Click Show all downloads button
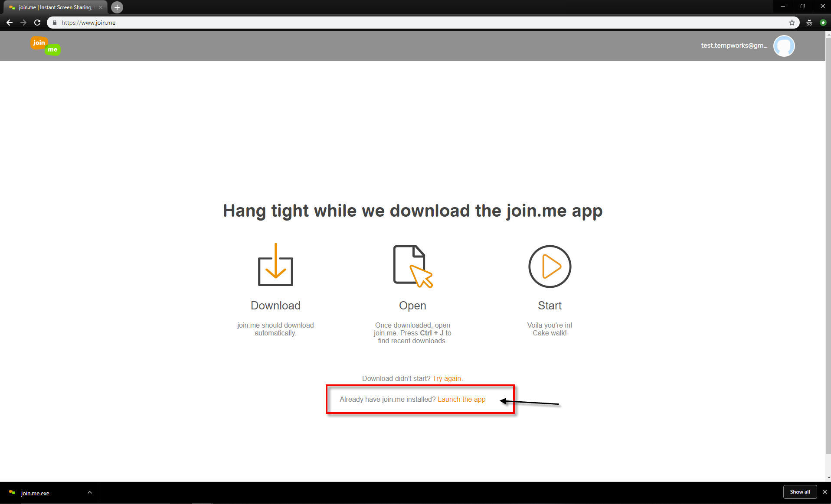 800,492
